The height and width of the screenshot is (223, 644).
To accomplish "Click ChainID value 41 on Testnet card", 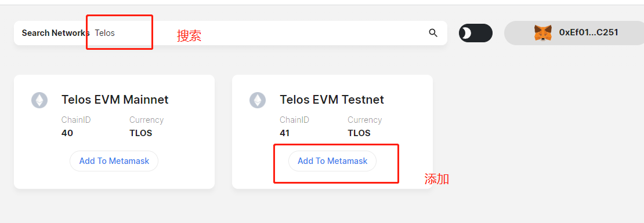I will tap(285, 133).
